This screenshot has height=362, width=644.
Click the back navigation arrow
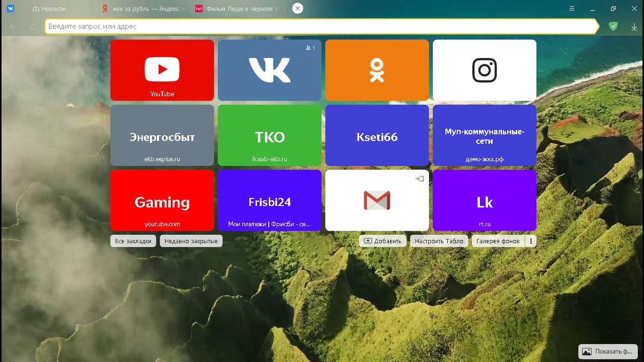13,27
